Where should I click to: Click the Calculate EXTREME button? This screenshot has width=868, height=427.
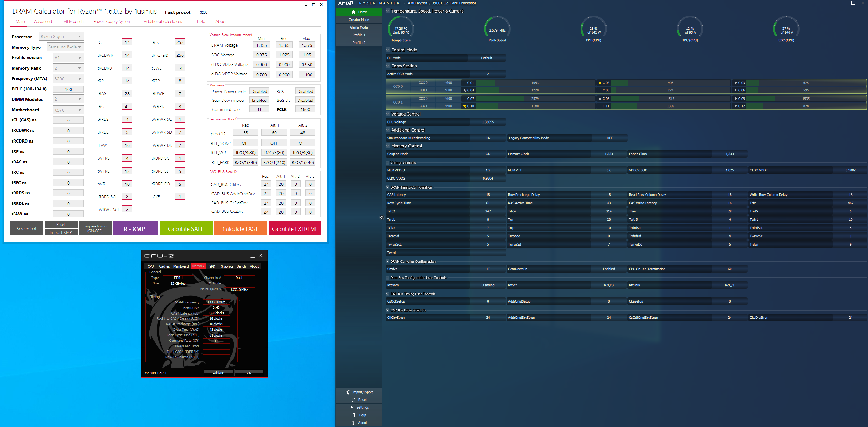pyautogui.click(x=295, y=229)
